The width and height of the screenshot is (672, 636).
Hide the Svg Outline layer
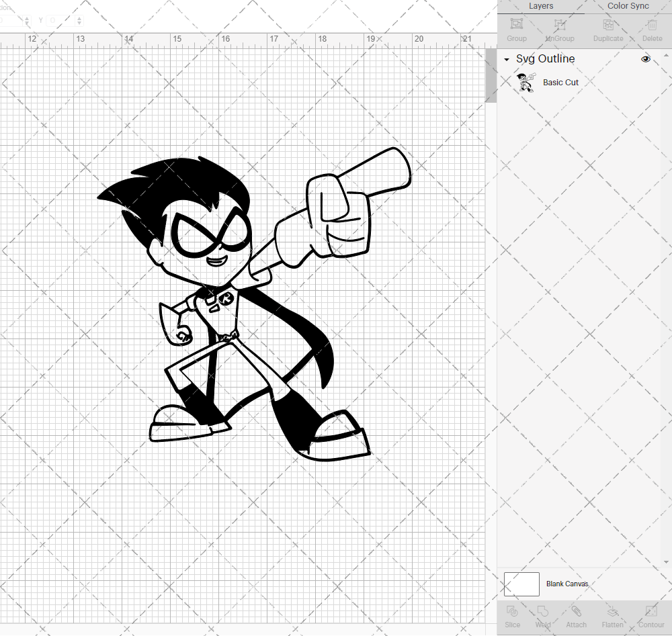pos(645,59)
